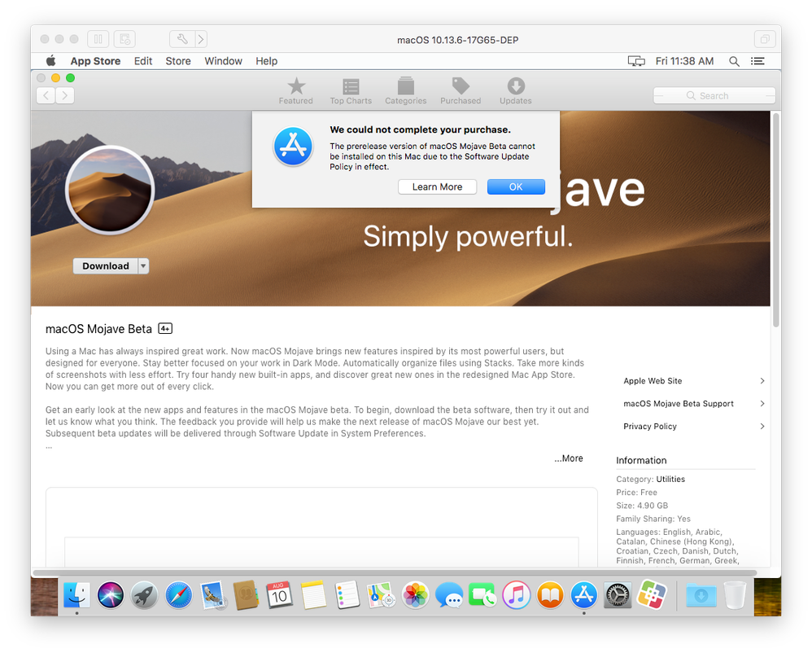Click the 'Size: 4.90 GB' text
812x653 pixels.
pos(642,506)
